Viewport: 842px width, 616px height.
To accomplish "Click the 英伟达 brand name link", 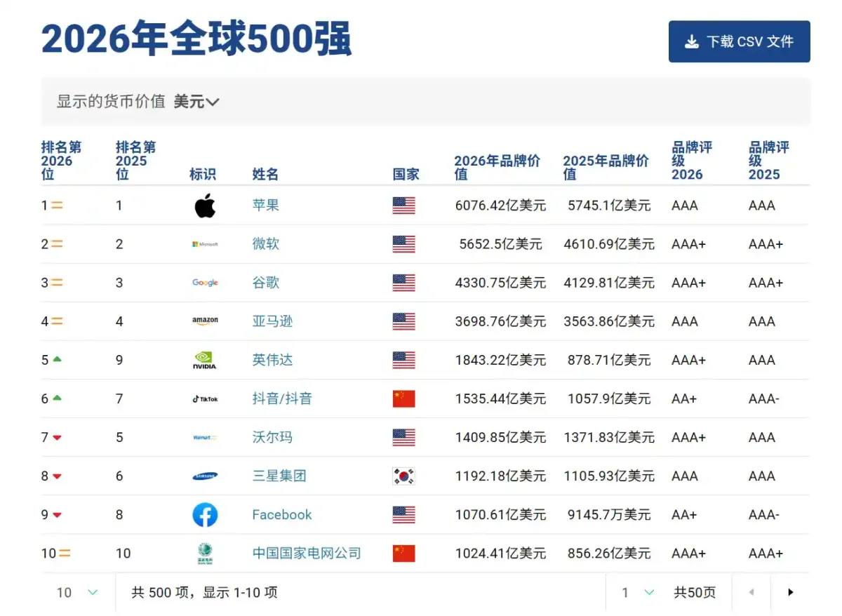I will (x=272, y=360).
